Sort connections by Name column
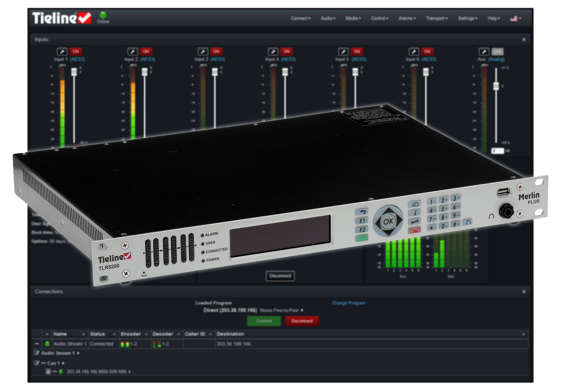 69,334
